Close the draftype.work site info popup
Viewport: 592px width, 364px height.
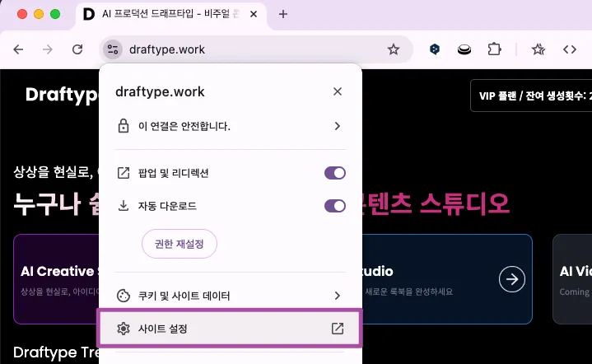338,91
